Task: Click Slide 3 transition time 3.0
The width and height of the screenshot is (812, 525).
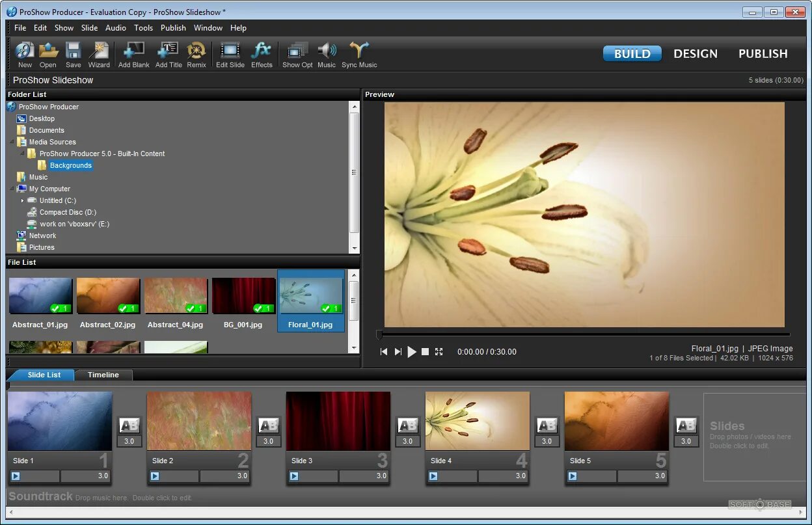Action: pos(407,441)
